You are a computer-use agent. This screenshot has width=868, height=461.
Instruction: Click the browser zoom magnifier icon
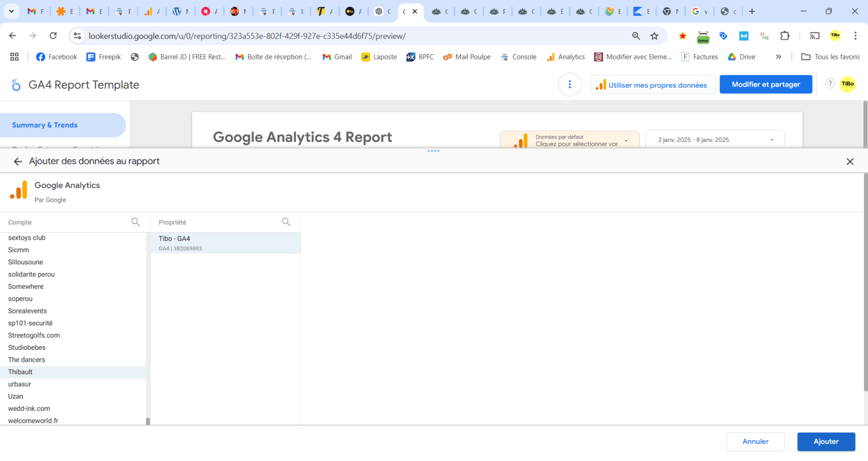(x=636, y=36)
